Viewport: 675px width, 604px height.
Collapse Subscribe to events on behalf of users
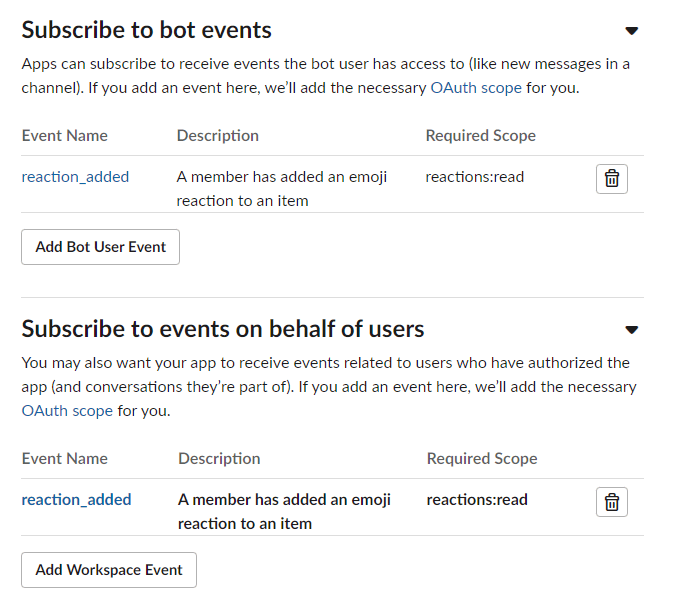point(631,330)
